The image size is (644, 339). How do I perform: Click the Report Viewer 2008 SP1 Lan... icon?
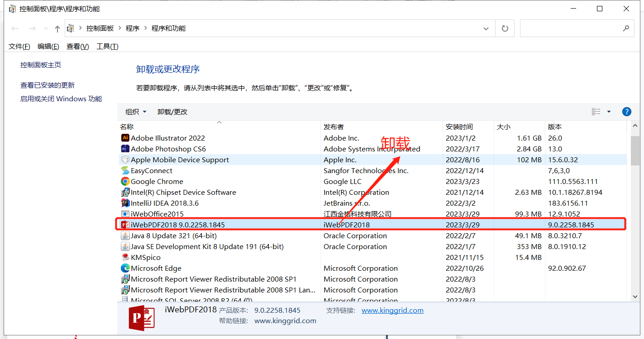(x=125, y=290)
